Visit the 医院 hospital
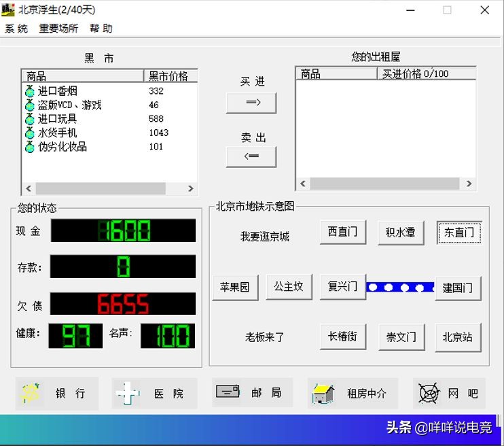 click(x=155, y=393)
